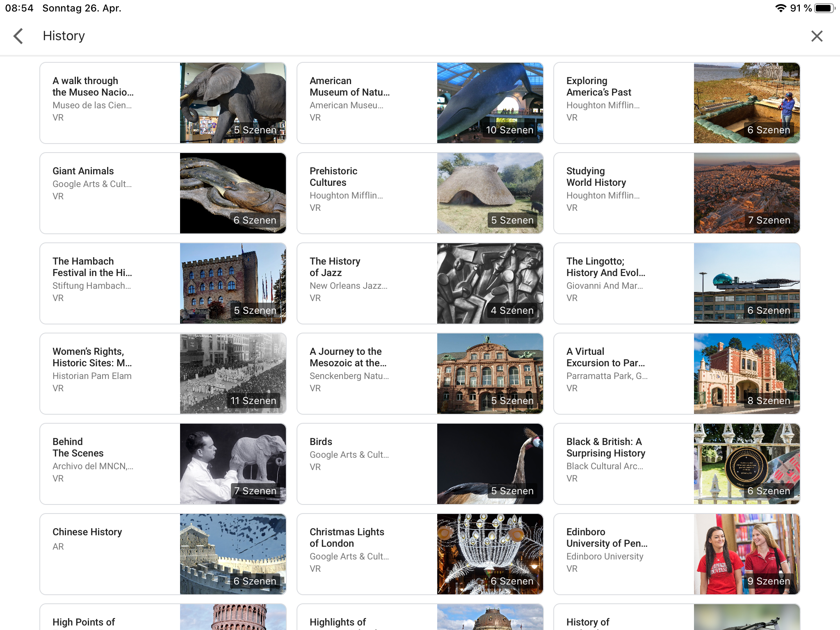Open Chinese History Great Wall thumbnail
The image size is (840, 630).
point(233,554)
